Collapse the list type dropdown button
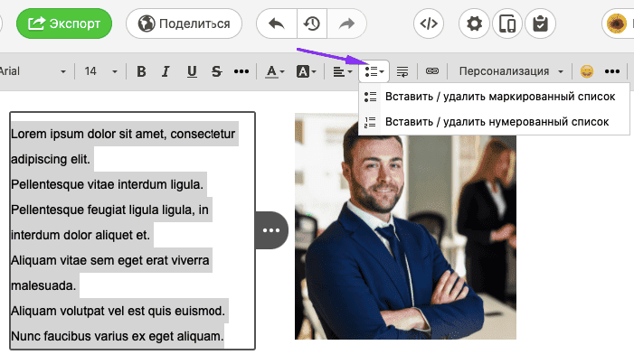 coord(374,71)
